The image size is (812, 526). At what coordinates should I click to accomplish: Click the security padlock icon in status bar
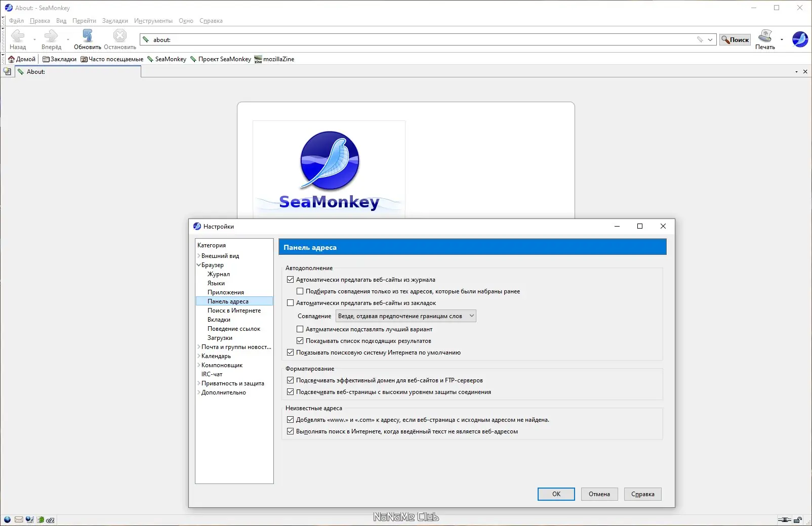click(798, 520)
